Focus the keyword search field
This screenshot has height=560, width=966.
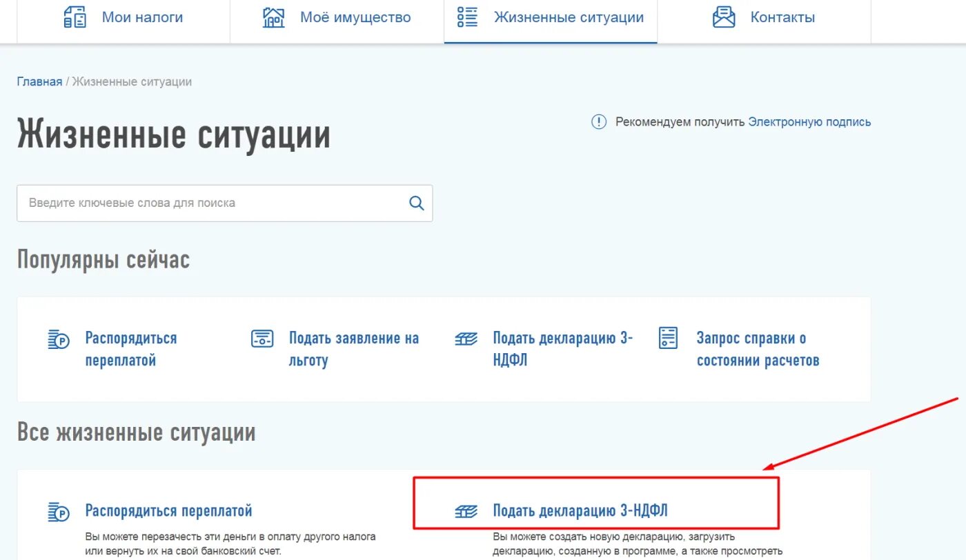click(x=225, y=203)
